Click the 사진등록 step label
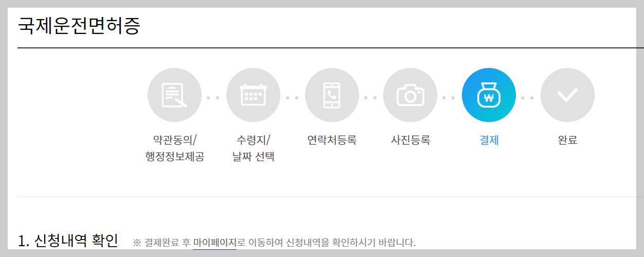 click(x=410, y=140)
